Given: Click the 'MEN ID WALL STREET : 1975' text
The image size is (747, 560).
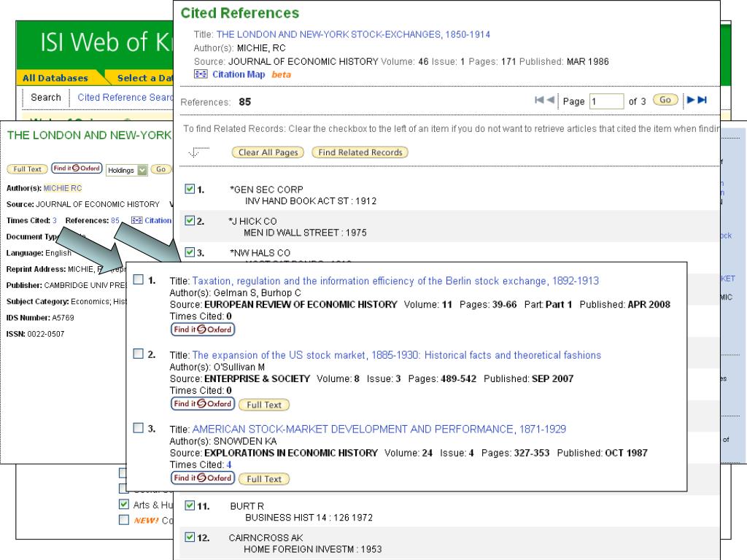Looking at the screenshot, I should (305, 233).
